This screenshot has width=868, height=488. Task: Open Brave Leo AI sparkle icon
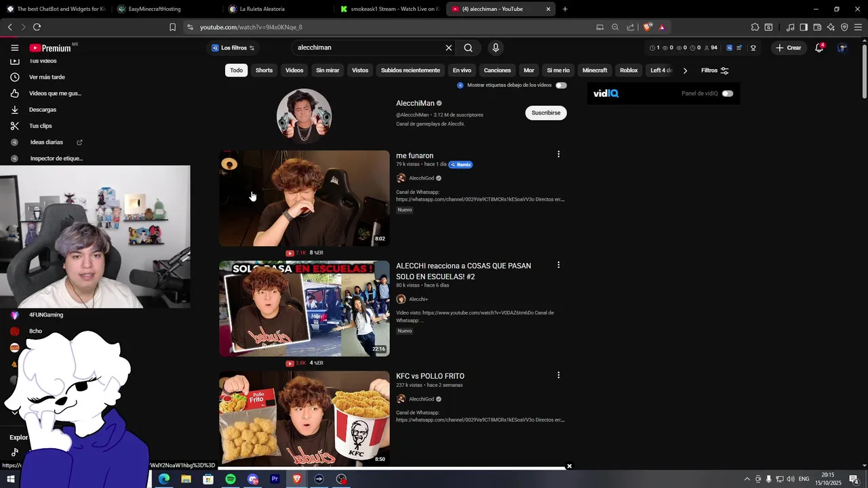tap(831, 27)
